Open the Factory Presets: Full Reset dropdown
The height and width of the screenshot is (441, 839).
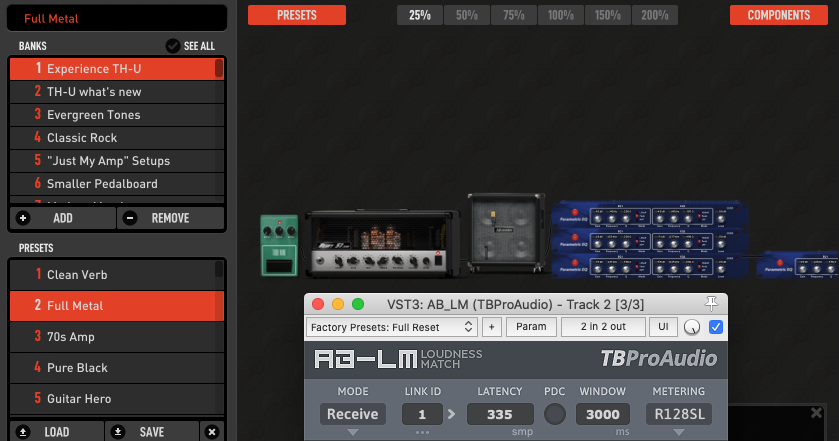pyautogui.click(x=392, y=327)
